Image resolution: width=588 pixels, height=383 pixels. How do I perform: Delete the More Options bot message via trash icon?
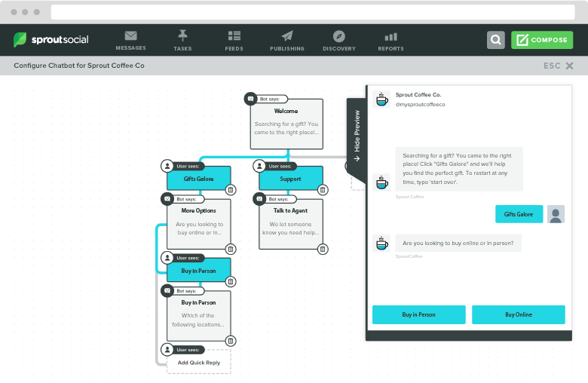coord(231,249)
